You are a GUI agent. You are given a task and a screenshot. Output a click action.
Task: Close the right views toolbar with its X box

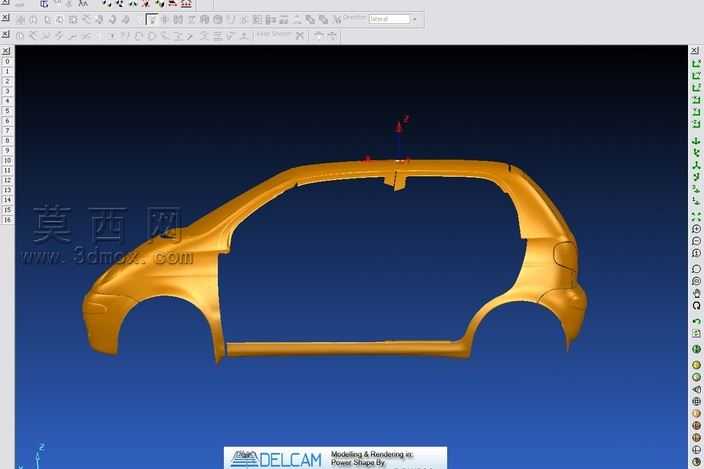(x=695, y=51)
